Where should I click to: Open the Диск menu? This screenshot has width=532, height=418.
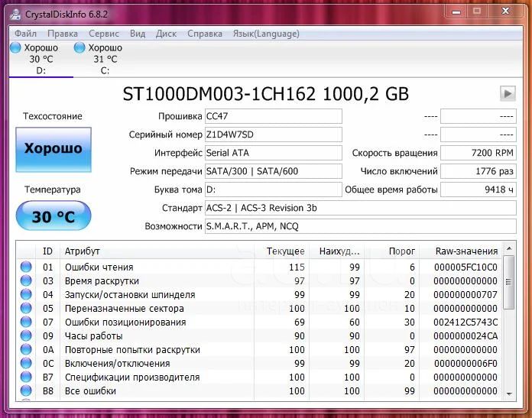coord(166,34)
